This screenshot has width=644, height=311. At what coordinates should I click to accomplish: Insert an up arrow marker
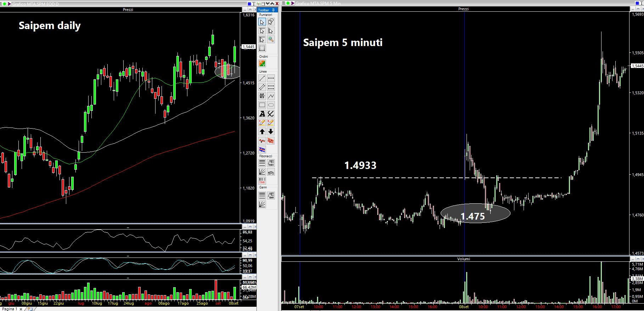(x=262, y=131)
